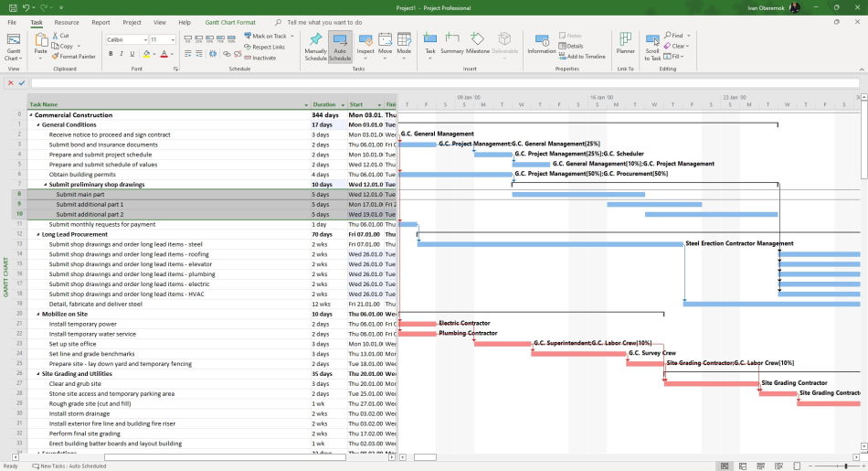
Task: Inactivate the selected tasks
Action: (x=260, y=58)
